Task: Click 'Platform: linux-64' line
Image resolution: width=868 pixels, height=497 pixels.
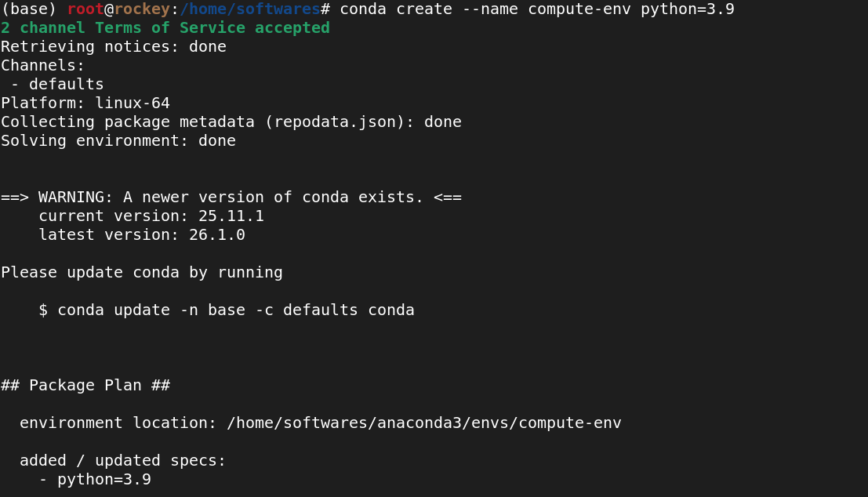Action: (85, 103)
